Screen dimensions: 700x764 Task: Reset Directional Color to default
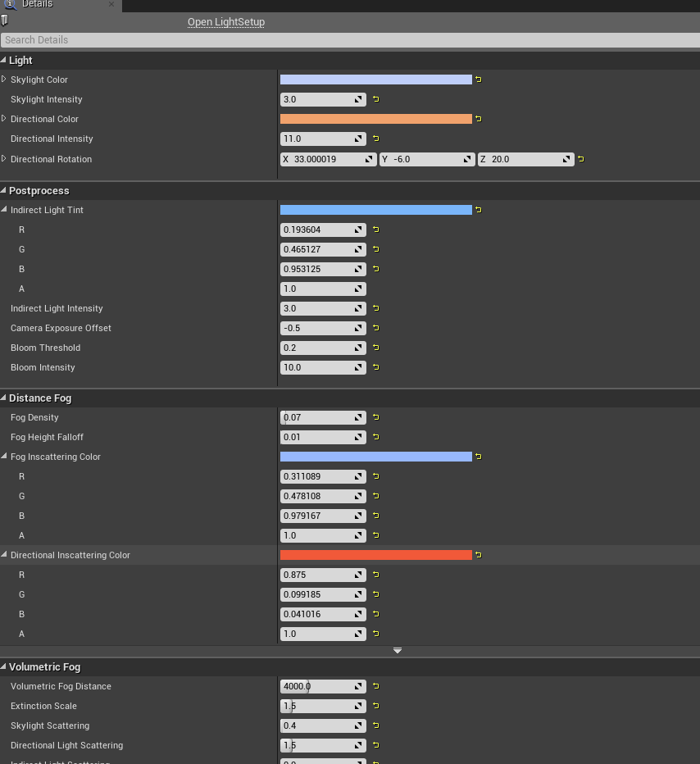point(479,118)
